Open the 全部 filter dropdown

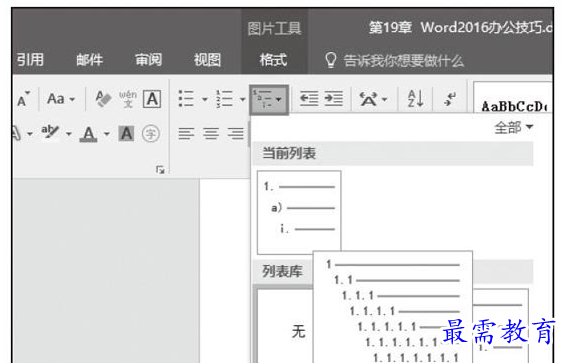pyautogui.click(x=514, y=127)
